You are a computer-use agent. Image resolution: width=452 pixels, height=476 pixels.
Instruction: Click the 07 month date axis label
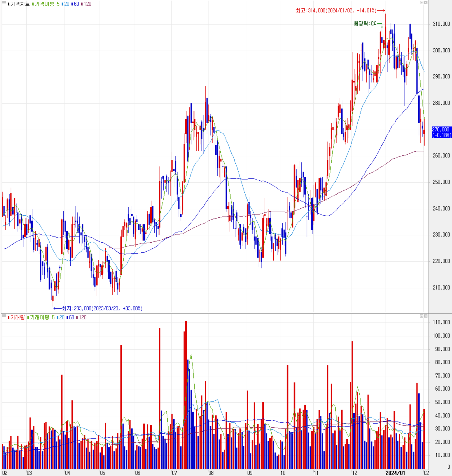point(174,473)
